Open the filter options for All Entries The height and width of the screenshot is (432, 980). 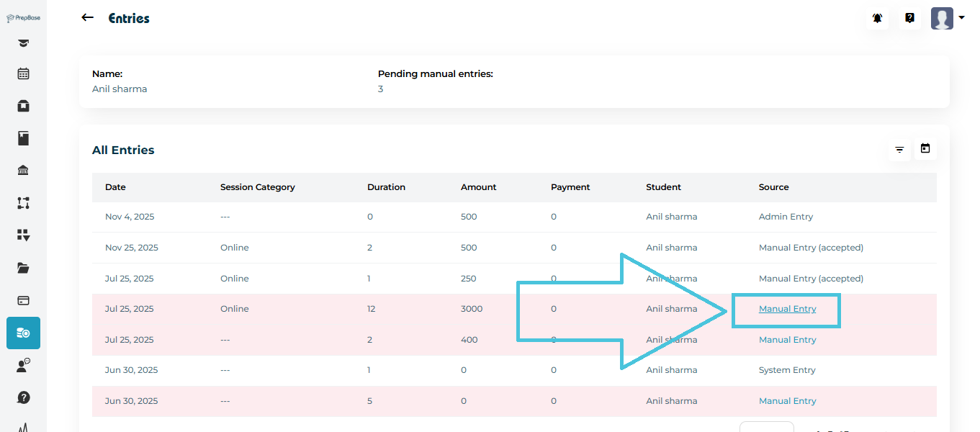pos(899,150)
